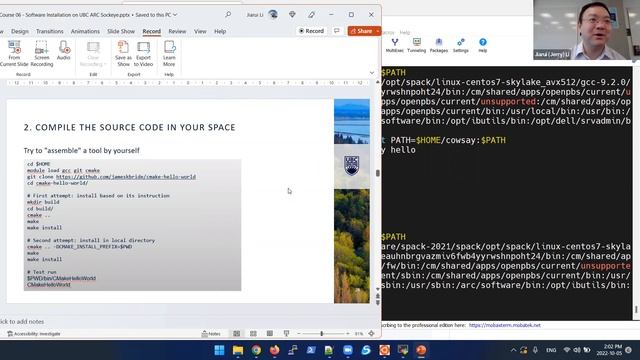640x360 pixels.
Task: Click the zoom in plus button
Action: [x=348, y=333]
